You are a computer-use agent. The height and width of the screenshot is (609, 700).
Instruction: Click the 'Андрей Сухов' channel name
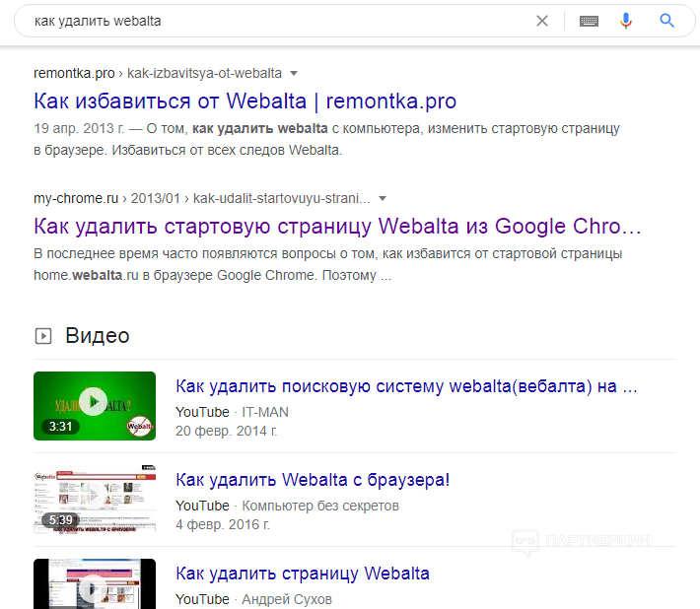click(287, 599)
